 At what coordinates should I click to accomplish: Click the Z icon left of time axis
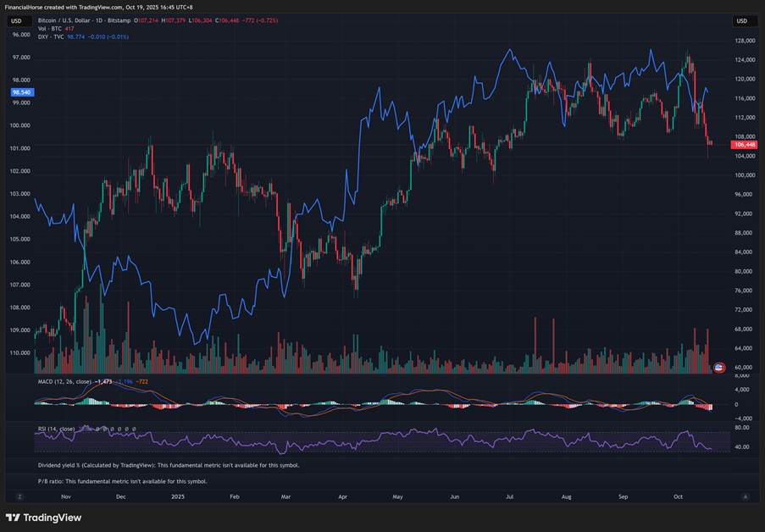tap(17, 496)
